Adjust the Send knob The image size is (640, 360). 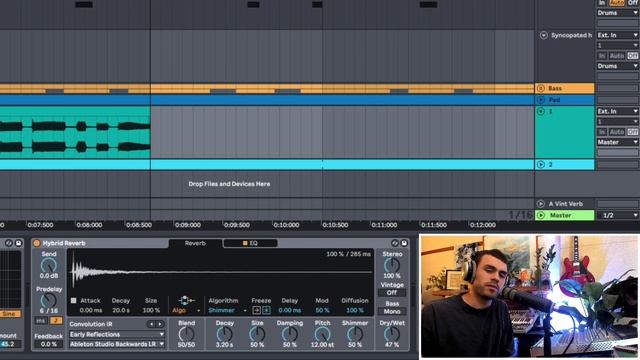[x=49, y=265]
